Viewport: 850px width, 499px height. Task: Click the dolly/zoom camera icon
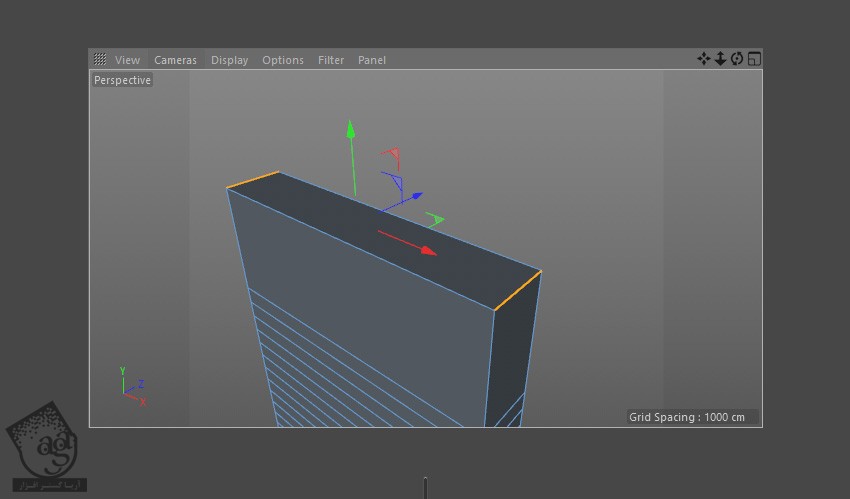click(720, 59)
